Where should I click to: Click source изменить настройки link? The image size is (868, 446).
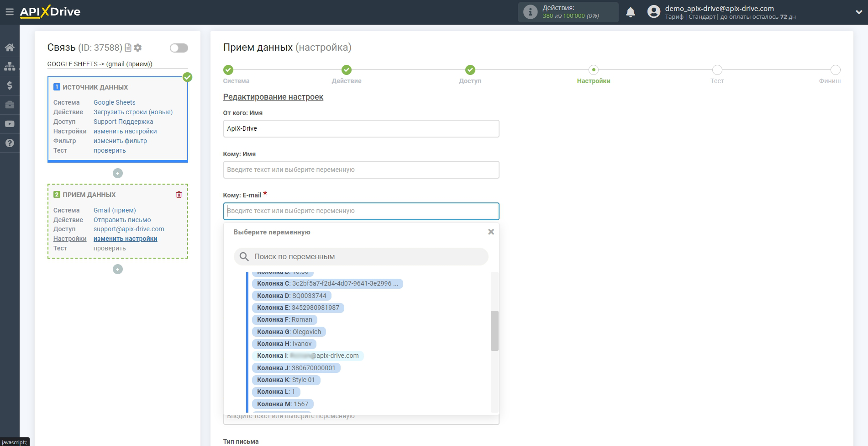125,131
